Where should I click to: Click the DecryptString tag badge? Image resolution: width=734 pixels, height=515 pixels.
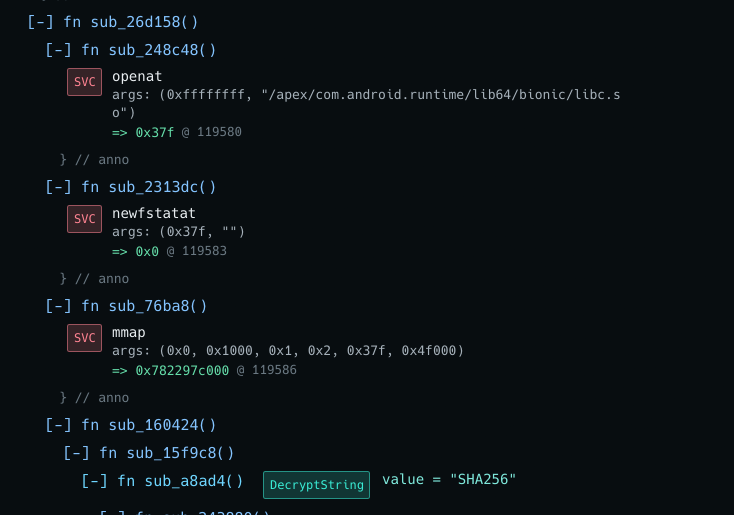316,485
